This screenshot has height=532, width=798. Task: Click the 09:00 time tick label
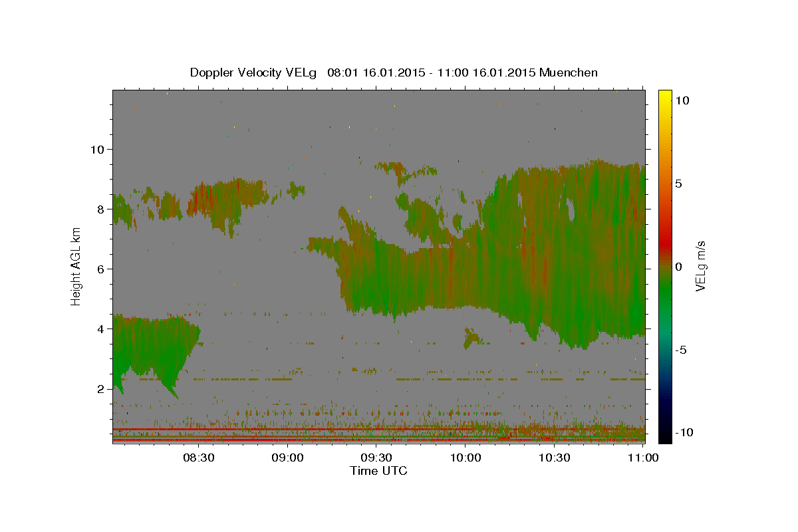(x=288, y=458)
